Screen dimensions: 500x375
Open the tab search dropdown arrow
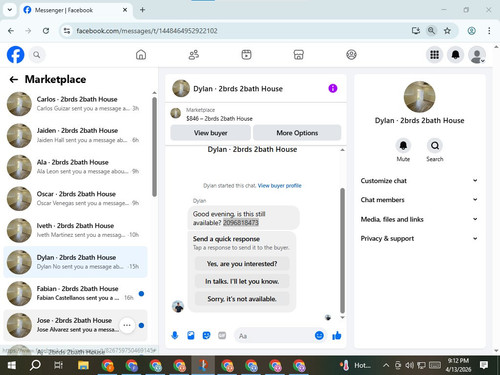[x=10, y=10]
